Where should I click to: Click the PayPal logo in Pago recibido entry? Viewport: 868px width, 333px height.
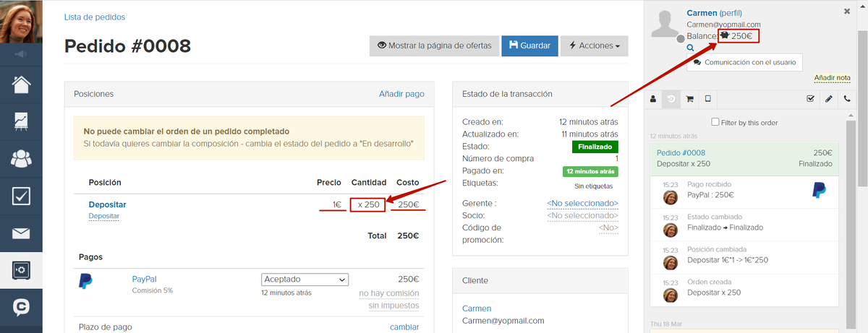point(819,190)
